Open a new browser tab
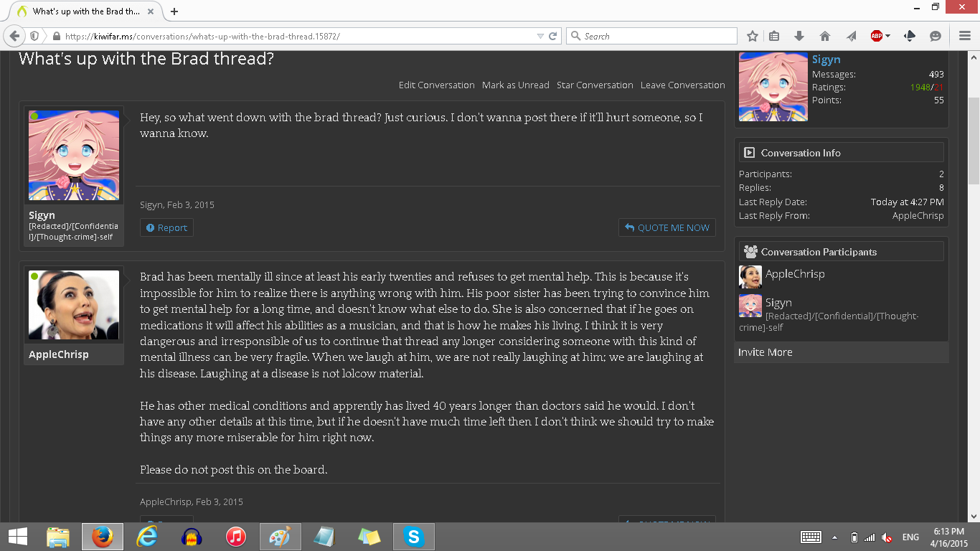This screenshot has width=980, height=551. coord(174,11)
